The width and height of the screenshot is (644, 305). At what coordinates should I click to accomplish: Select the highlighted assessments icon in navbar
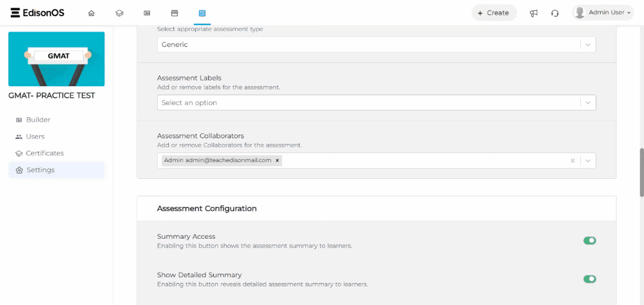click(202, 13)
